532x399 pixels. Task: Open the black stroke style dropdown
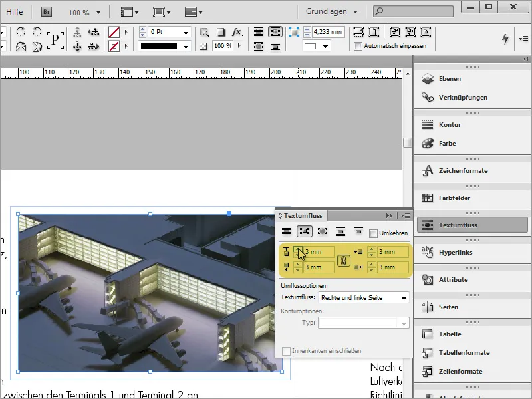point(186,47)
